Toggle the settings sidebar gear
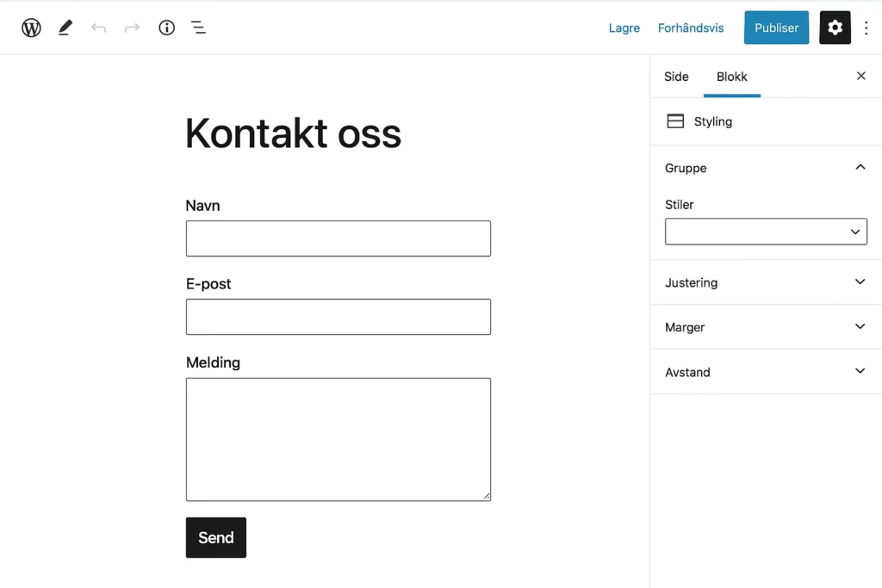Image resolution: width=882 pixels, height=588 pixels. coord(835,27)
